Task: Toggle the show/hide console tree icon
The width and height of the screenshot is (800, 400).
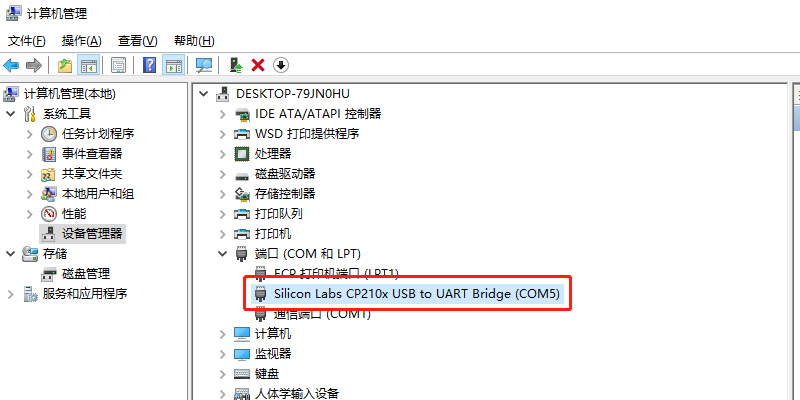Action: tap(88, 65)
